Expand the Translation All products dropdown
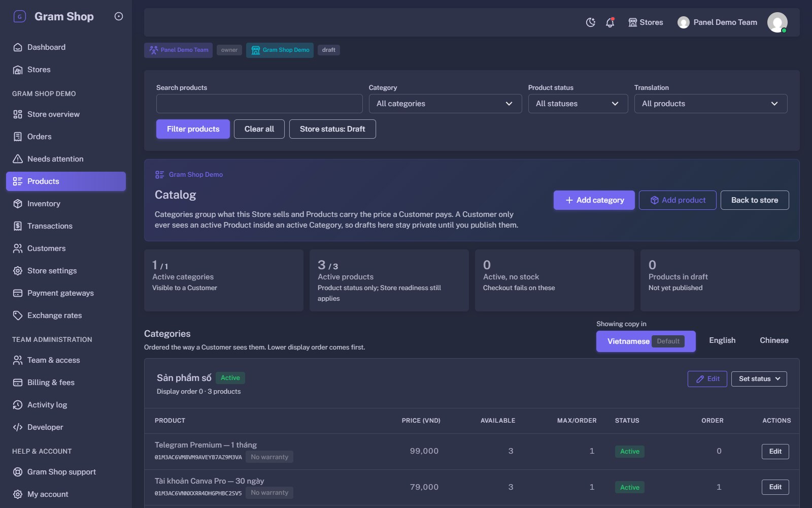This screenshot has height=508, width=812. click(710, 104)
